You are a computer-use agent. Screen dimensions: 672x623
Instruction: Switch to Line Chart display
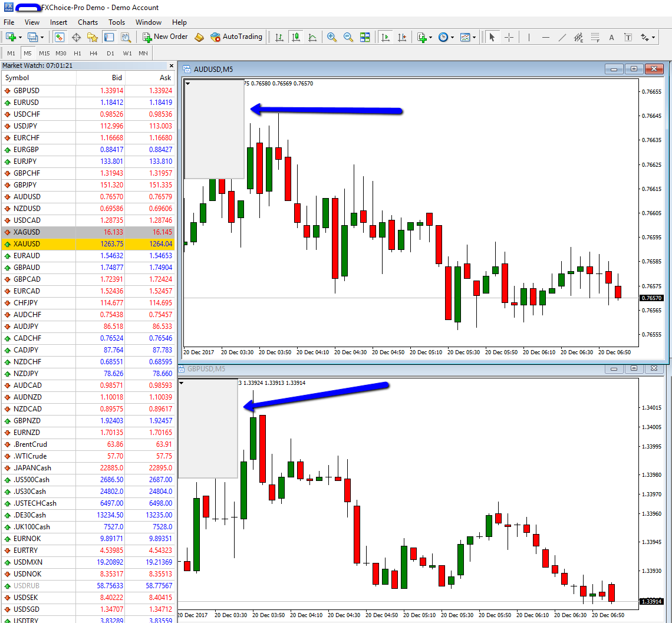click(312, 37)
